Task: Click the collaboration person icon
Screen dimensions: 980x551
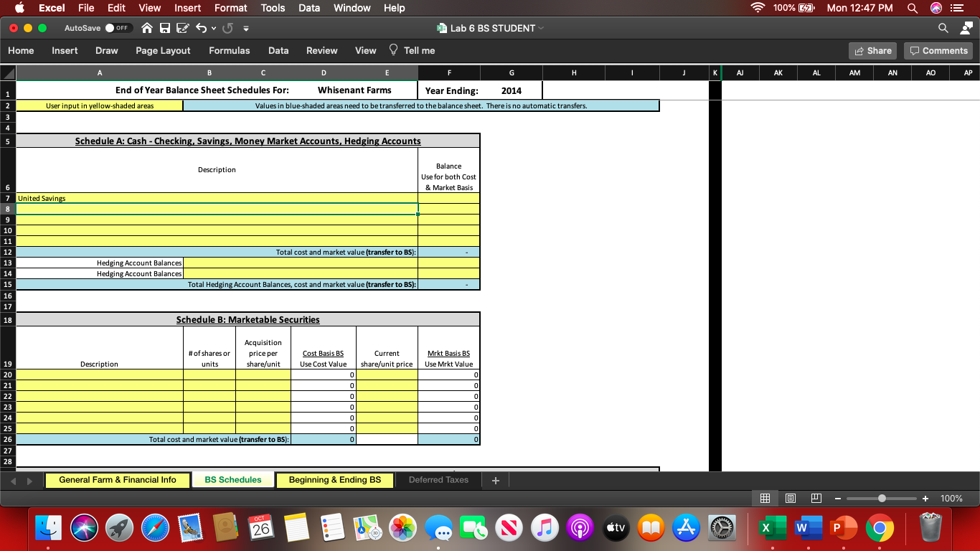Action: [965, 28]
